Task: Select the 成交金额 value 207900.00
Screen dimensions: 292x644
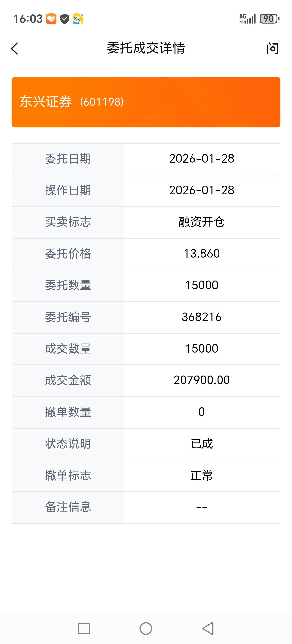Action: 201,380
